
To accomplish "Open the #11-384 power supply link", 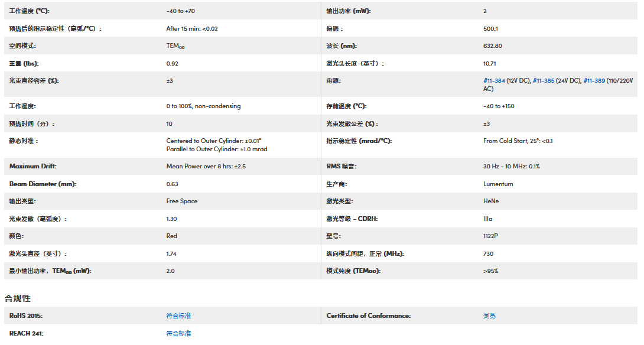I will click(x=494, y=81).
